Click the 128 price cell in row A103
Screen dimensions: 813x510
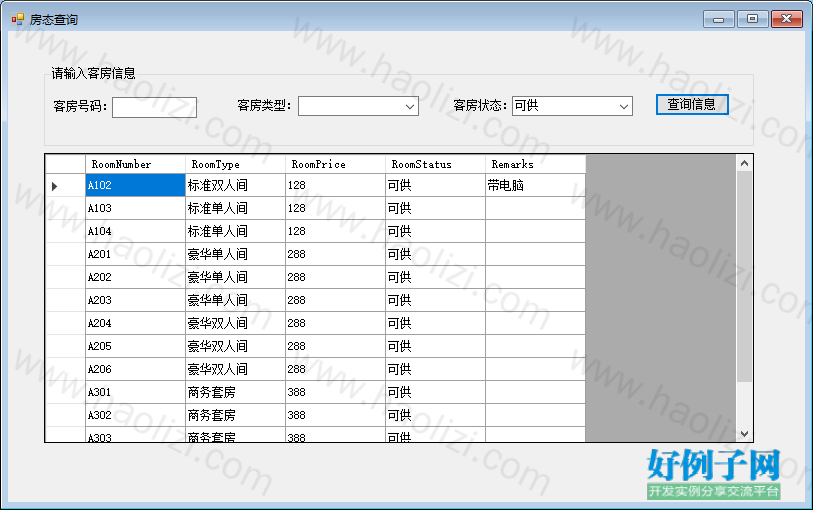pyautogui.click(x=335, y=208)
